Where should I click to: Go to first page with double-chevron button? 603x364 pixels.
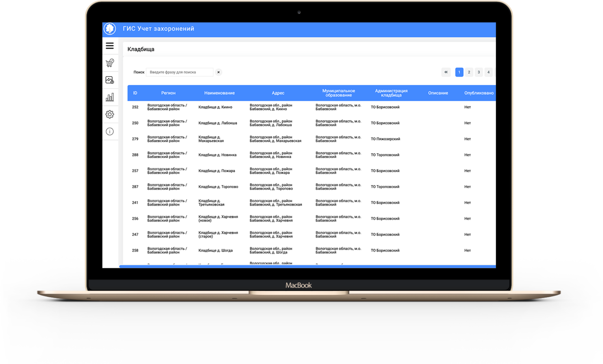pos(446,72)
